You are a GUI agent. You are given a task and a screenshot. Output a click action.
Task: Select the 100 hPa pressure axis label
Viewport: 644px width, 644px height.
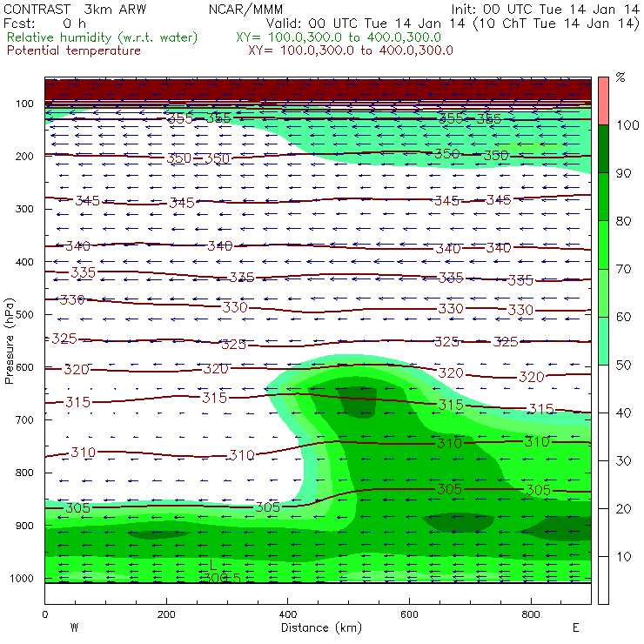tap(24, 104)
